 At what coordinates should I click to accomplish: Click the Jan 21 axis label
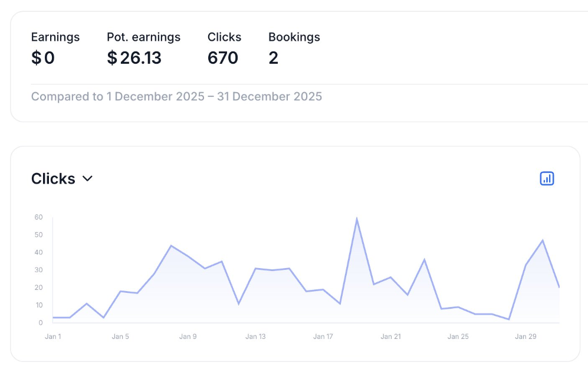coord(390,337)
